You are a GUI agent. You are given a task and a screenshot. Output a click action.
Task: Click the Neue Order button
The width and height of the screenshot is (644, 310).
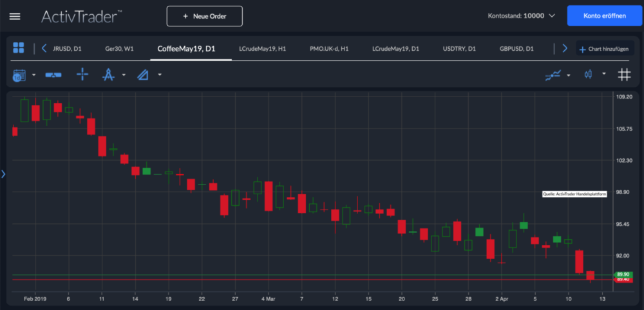pyautogui.click(x=205, y=16)
